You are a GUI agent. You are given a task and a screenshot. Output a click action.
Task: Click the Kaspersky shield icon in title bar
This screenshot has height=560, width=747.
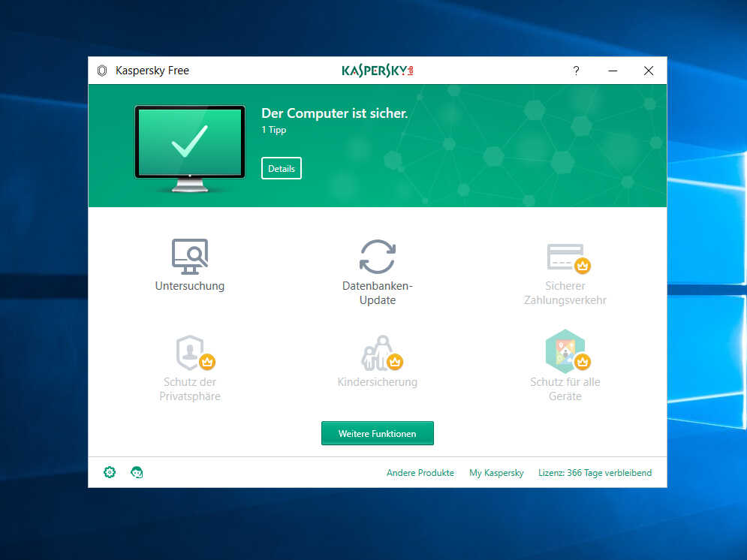102,71
